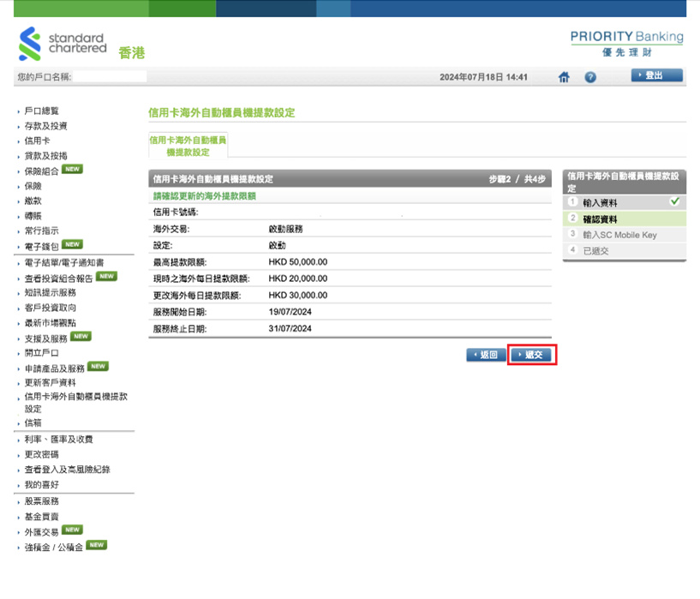Select the 信用卡海外自動櫃員機提款設定 tab
The width and height of the screenshot is (700, 599).
[188, 146]
